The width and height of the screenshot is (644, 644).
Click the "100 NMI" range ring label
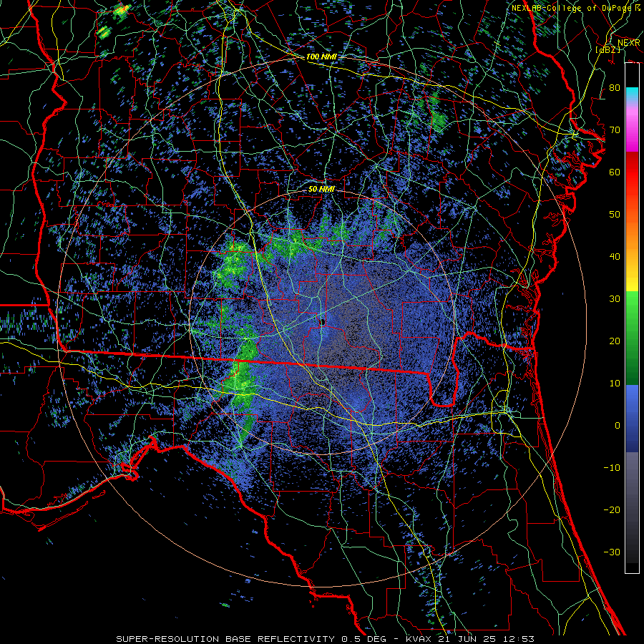pos(321,57)
